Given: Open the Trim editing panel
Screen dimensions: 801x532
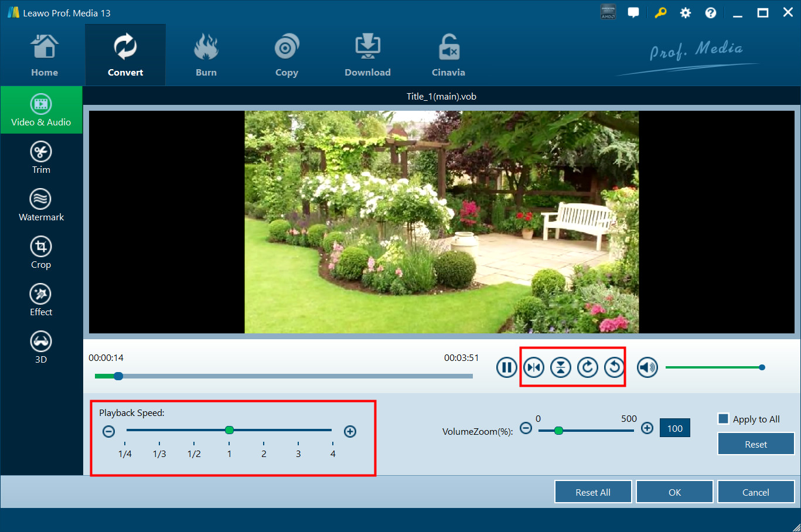Looking at the screenshot, I should tap(41, 158).
